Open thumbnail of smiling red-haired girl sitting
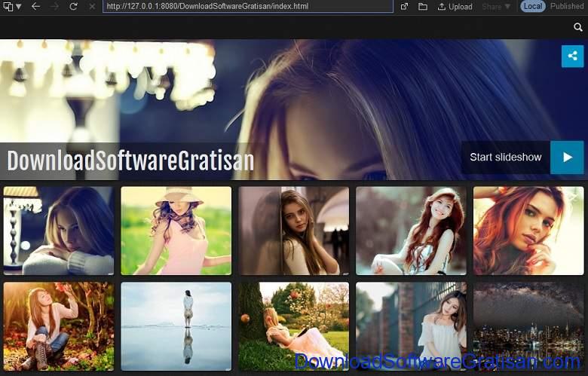The height and width of the screenshot is (376, 588). pos(411,231)
